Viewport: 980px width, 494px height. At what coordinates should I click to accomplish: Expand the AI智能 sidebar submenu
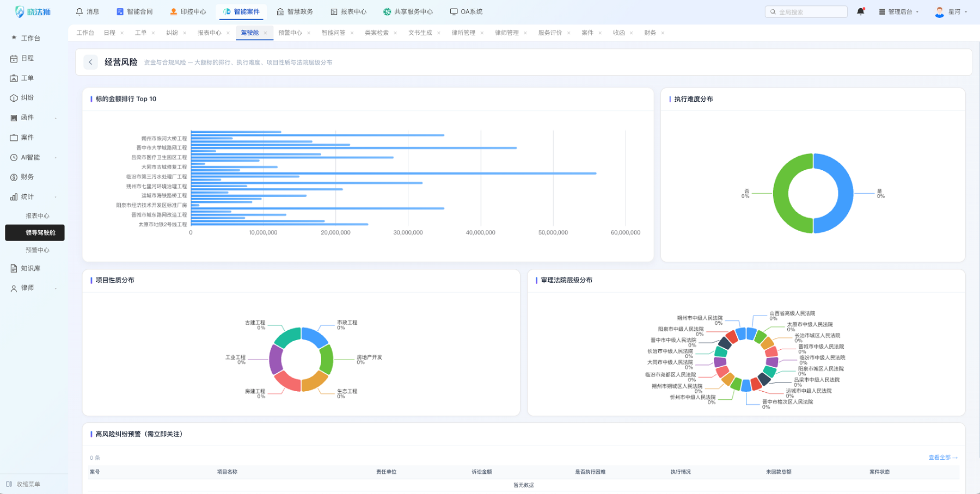tap(56, 158)
